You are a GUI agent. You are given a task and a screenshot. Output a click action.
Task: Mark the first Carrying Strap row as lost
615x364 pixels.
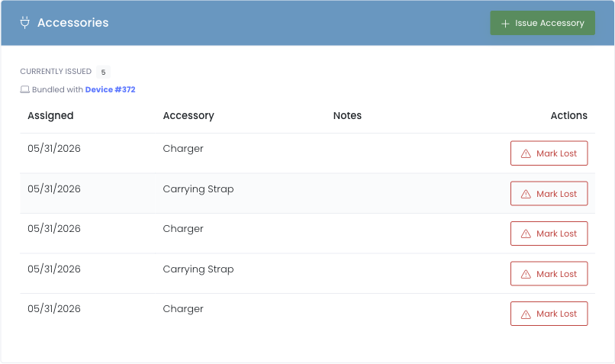(x=549, y=194)
